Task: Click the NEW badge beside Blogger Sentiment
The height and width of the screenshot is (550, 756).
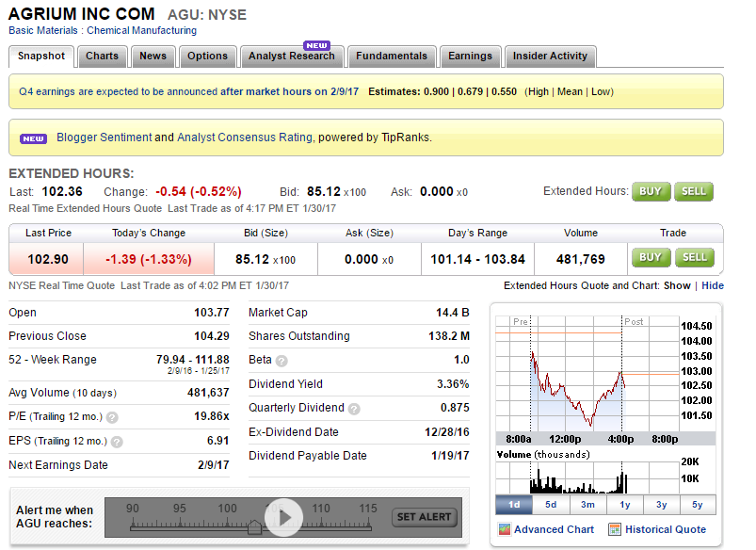Action: click(33, 139)
